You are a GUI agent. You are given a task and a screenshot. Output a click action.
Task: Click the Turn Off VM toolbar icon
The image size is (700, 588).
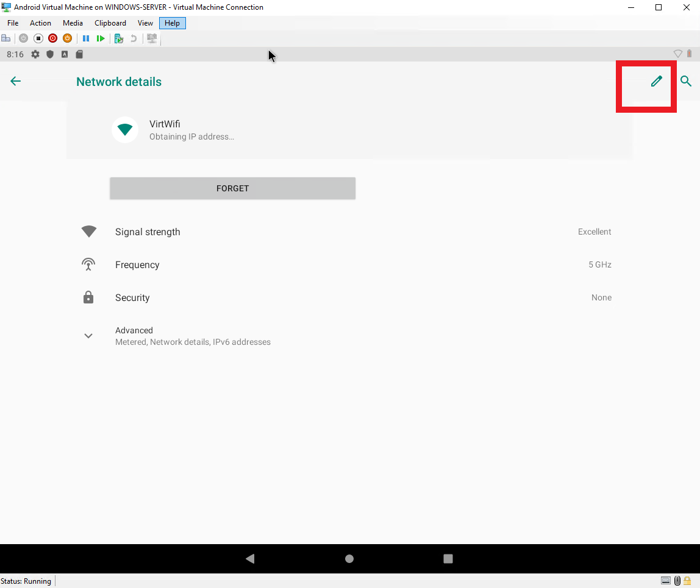click(x=52, y=38)
